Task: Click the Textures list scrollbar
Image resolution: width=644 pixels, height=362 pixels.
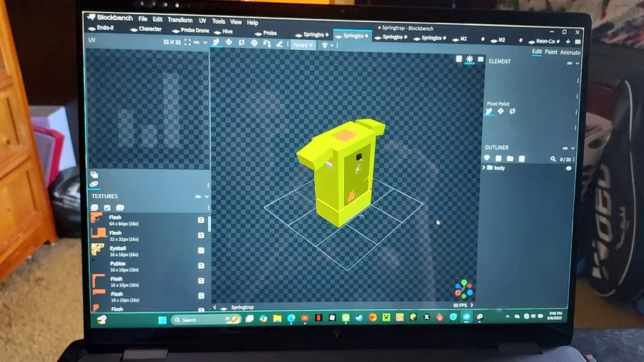Action: pyautogui.click(x=210, y=224)
